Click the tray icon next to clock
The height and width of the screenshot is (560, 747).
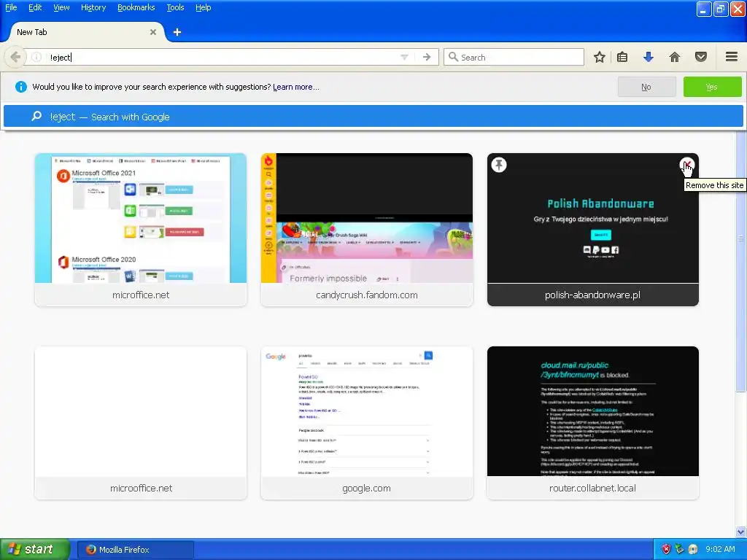point(693,550)
